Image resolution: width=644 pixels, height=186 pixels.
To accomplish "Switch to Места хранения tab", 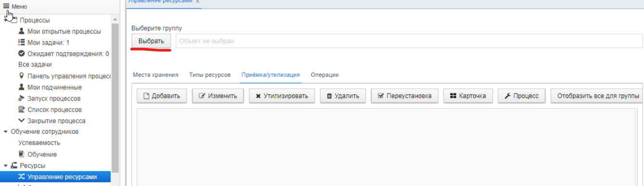I will point(156,75).
